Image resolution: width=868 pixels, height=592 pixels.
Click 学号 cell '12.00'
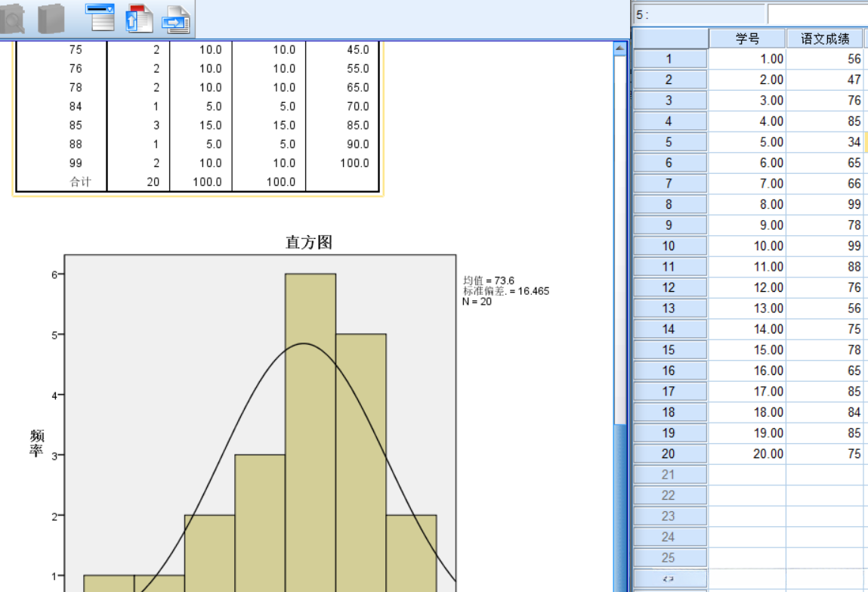(747, 287)
